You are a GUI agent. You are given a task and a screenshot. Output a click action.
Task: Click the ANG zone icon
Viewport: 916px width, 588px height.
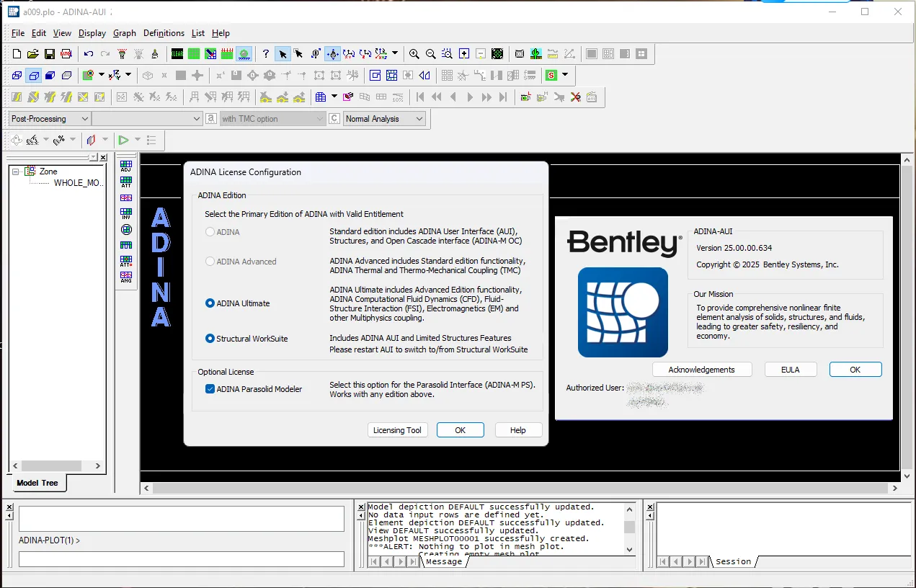(126, 277)
